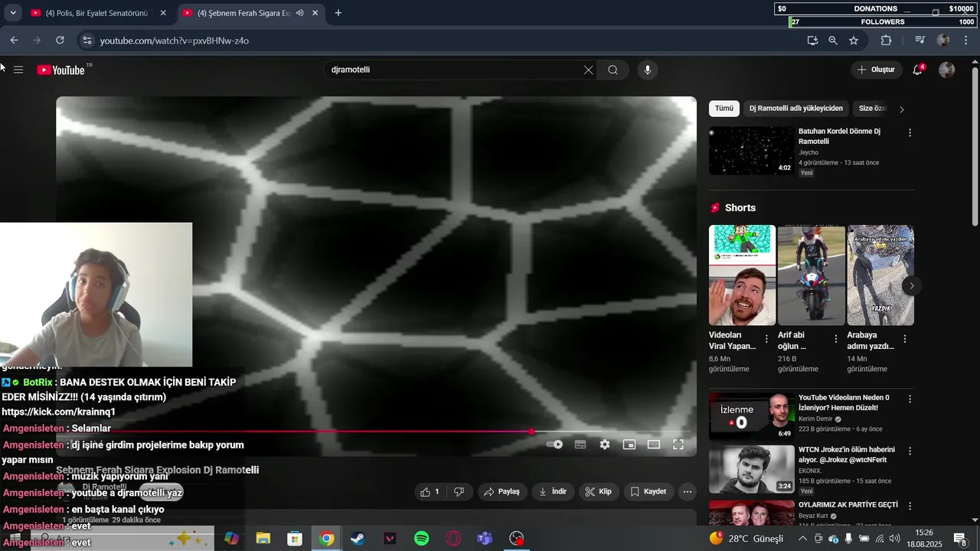Toggle the autoplay switch in player
980x551 pixels.
[x=555, y=444]
